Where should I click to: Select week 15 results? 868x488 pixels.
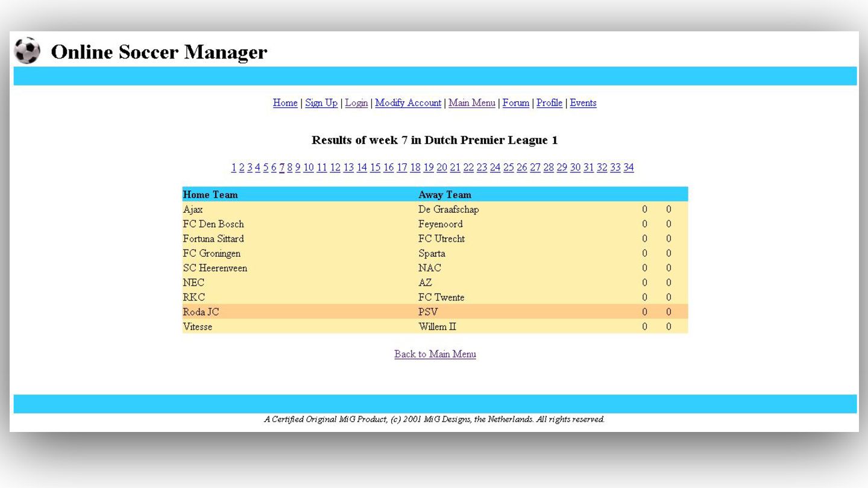tap(376, 167)
